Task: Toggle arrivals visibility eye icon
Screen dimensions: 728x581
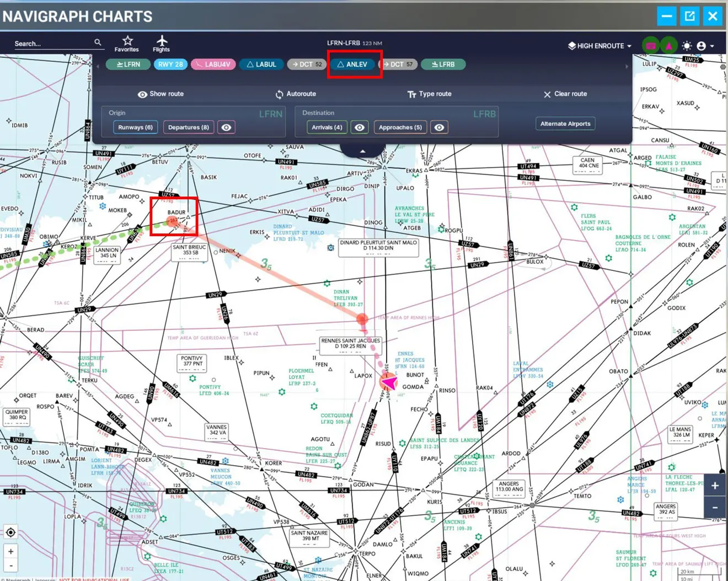Action: click(360, 127)
